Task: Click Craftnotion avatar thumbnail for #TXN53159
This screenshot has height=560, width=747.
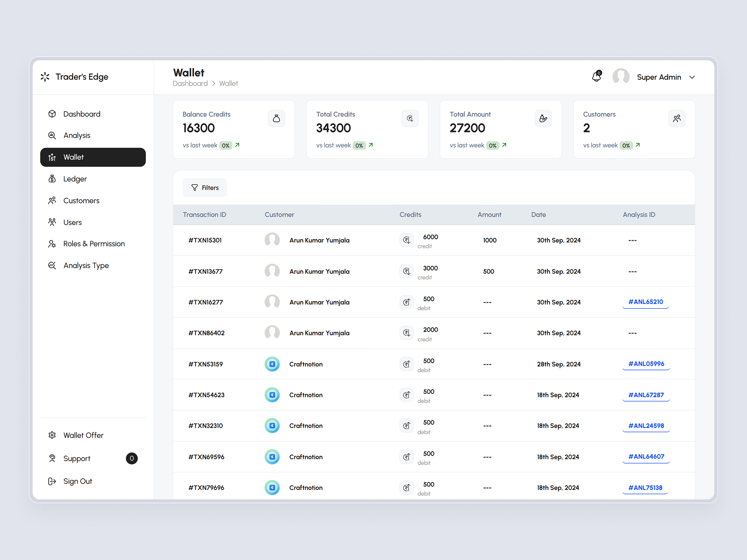Action: click(x=272, y=364)
